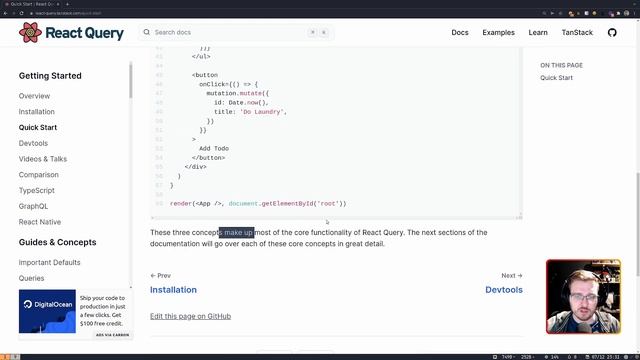The image size is (640, 360).
Task: Open the DigitalOcean ad banner
Action: (47, 311)
